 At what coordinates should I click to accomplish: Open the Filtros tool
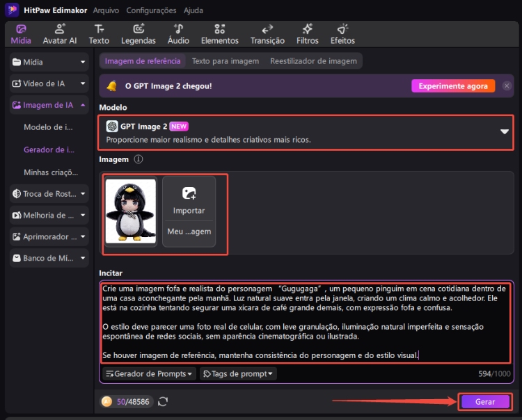[x=308, y=34]
